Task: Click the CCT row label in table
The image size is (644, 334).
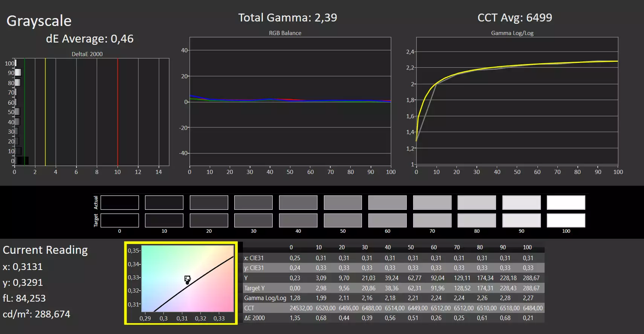Action: [x=249, y=308]
